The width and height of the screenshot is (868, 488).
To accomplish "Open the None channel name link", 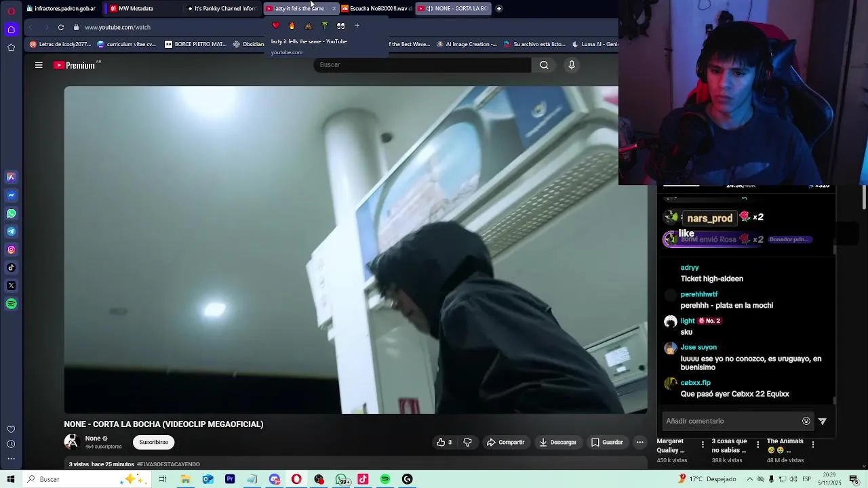I will click(93, 439).
